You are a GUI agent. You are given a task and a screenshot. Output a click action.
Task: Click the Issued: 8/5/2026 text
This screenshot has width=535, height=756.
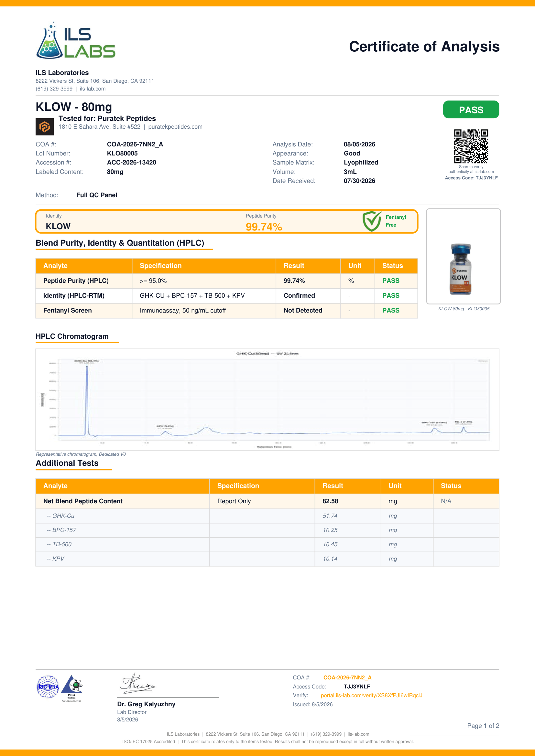click(x=313, y=705)
